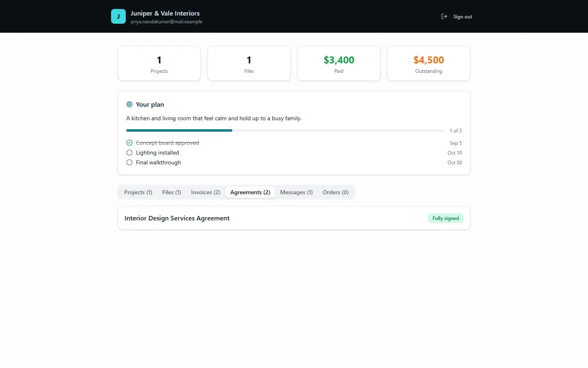The image size is (588, 368).
Task: Click the Juniper & Vale Interiors title
Action: (x=165, y=13)
